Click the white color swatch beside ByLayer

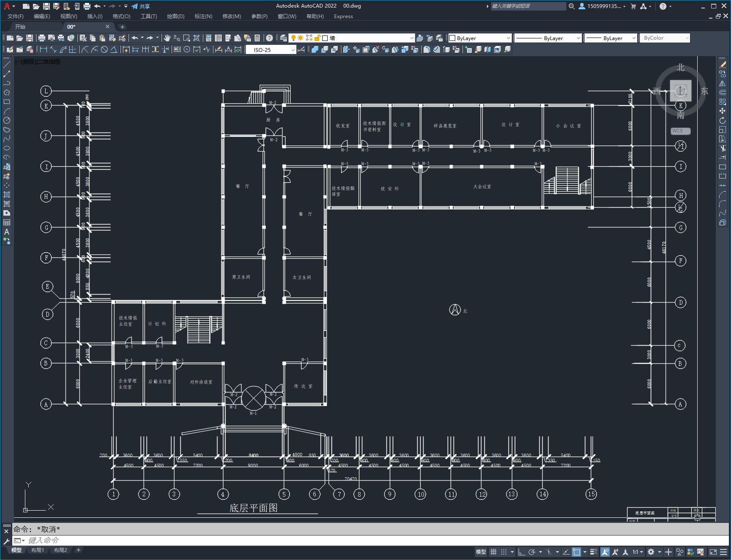452,38
